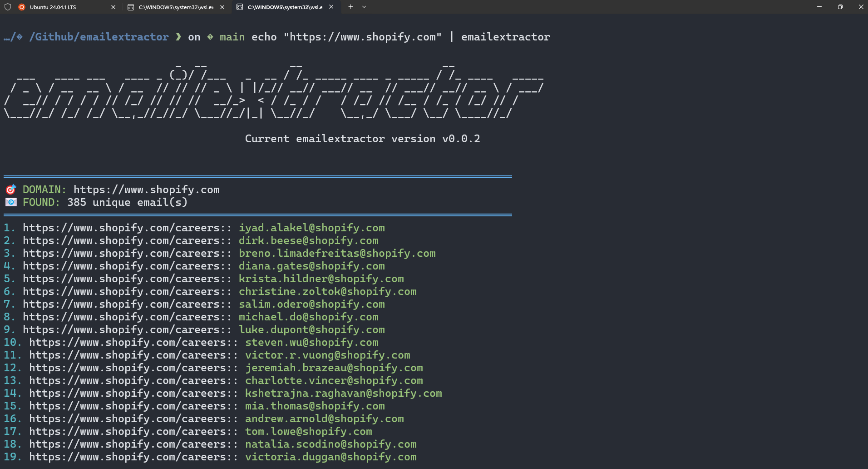This screenshot has height=469, width=868.
Task: Click email diana.gates@shopify.com
Action: pos(312,266)
